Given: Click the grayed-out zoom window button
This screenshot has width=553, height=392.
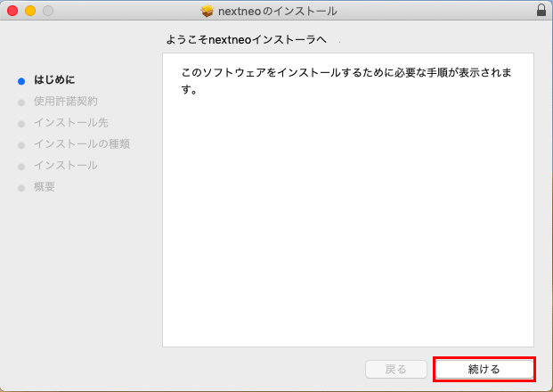Looking at the screenshot, I should click(47, 11).
